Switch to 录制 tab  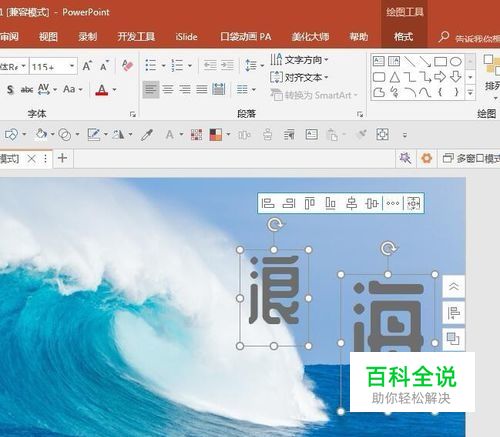88,37
